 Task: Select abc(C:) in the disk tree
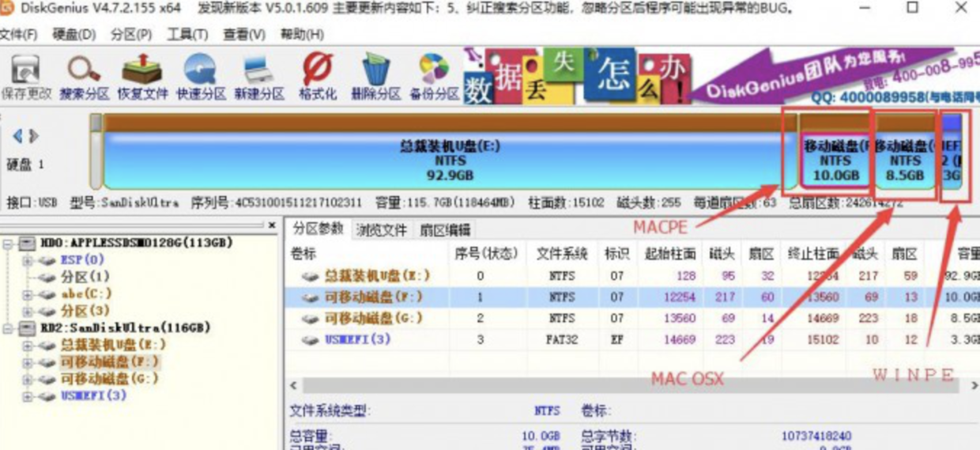click(x=85, y=294)
